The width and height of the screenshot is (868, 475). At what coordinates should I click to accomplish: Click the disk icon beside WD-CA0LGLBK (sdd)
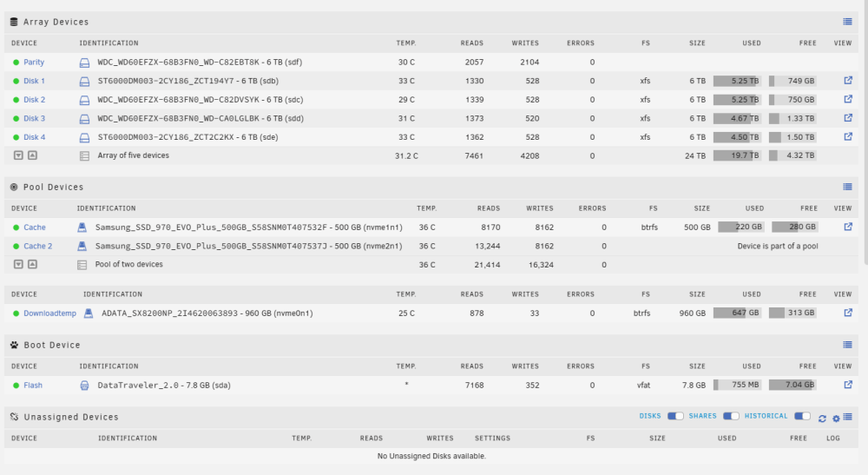pyautogui.click(x=84, y=119)
